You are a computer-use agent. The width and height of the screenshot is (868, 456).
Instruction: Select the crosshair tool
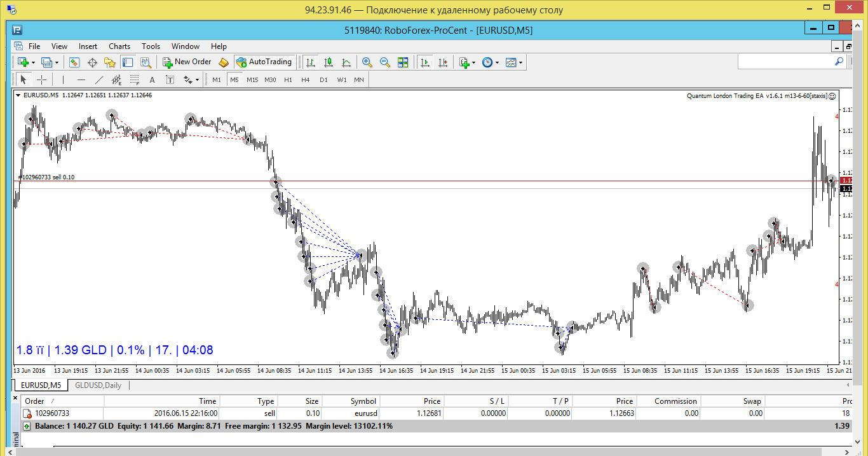[41, 79]
